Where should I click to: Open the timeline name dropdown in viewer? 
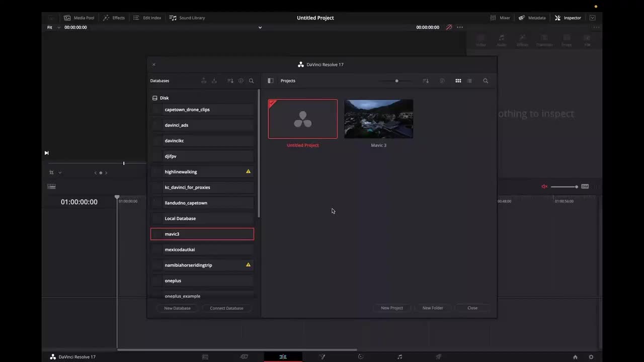260,27
